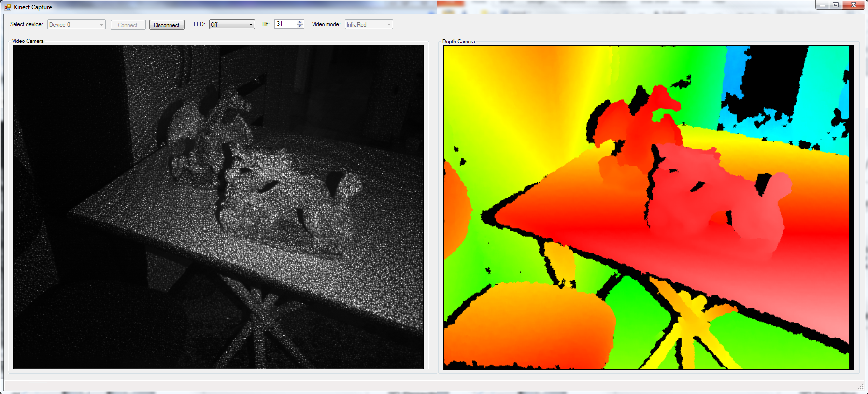Minimize the Kinect Capture window
The image size is (868, 394).
click(822, 5)
